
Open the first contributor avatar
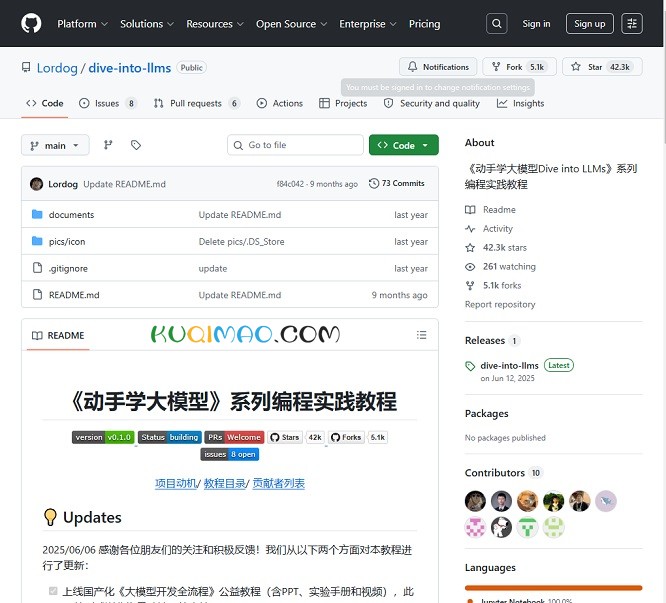475,501
